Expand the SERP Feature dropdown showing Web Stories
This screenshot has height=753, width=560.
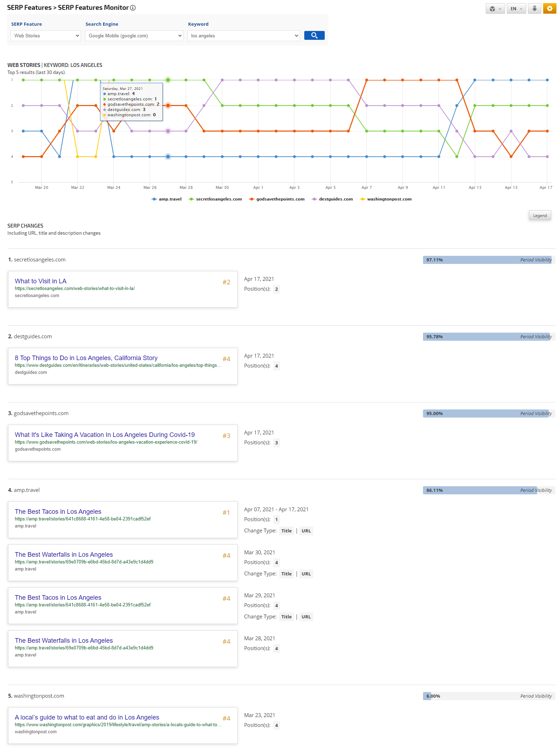tap(46, 36)
